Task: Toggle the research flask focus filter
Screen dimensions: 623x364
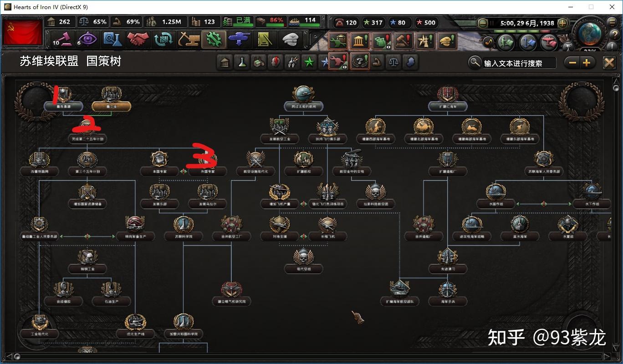Action: pyautogui.click(x=241, y=62)
